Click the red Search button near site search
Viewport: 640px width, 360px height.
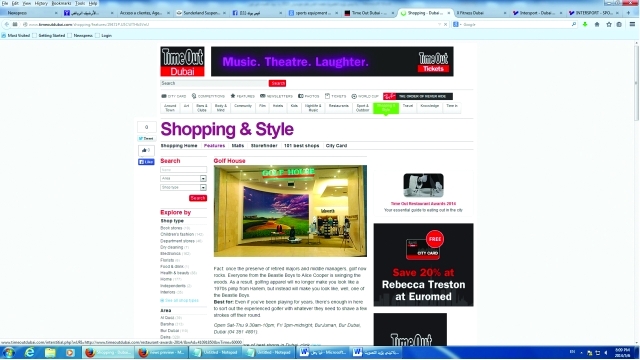(278, 83)
